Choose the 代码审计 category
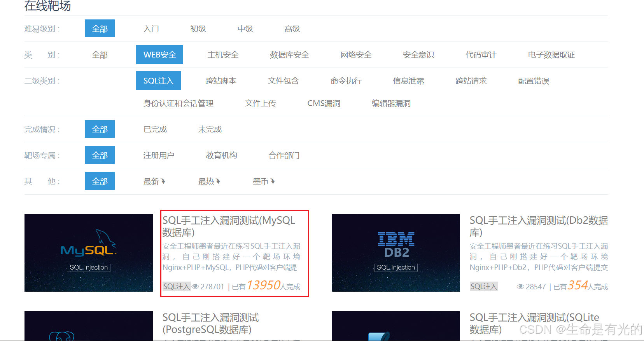This screenshot has height=341, width=644. pos(481,55)
